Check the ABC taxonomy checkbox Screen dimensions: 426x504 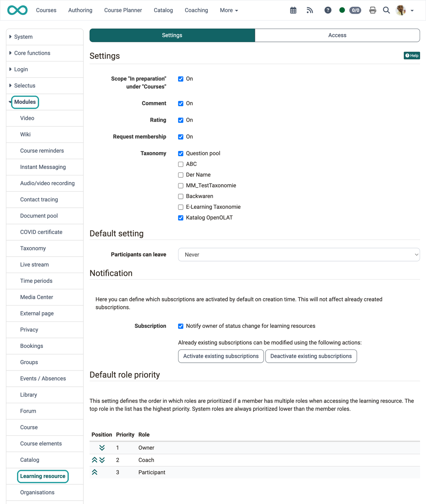coord(181,164)
